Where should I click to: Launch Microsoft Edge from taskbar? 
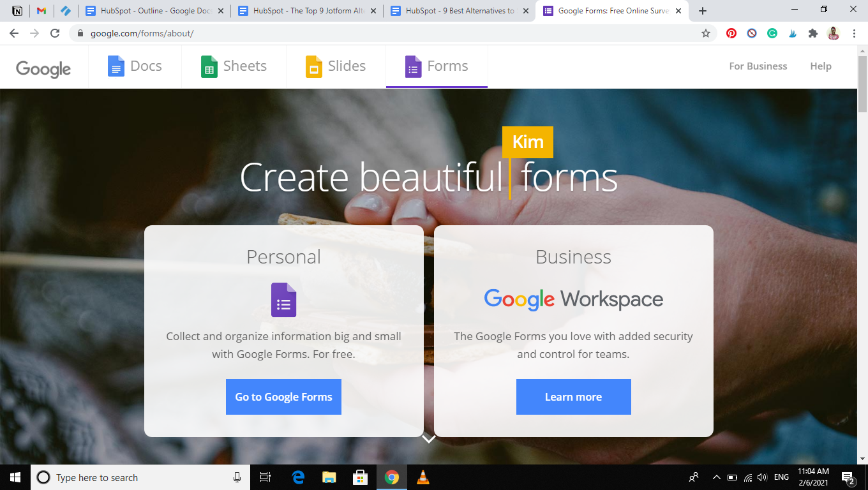click(x=297, y=477)
